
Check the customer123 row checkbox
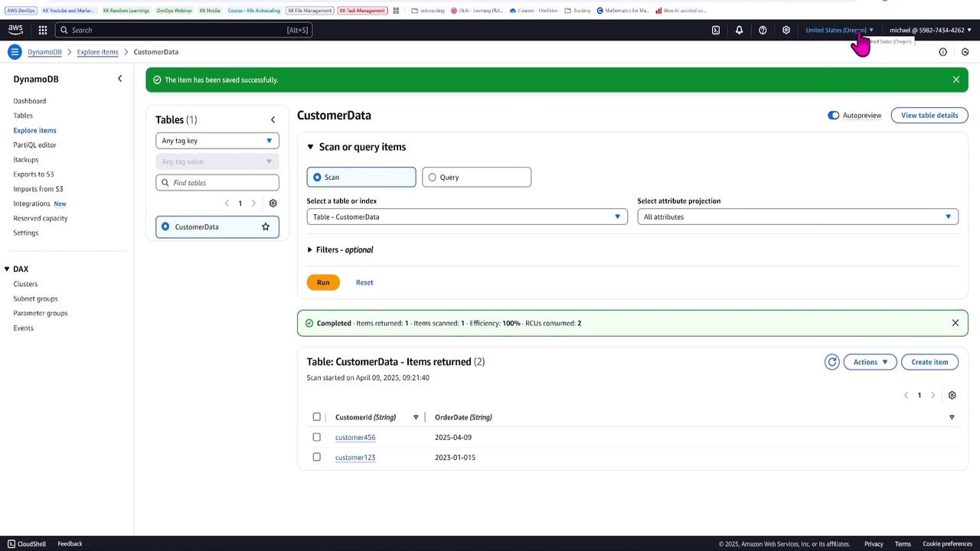pyautogui.click(x=316, y=457)
